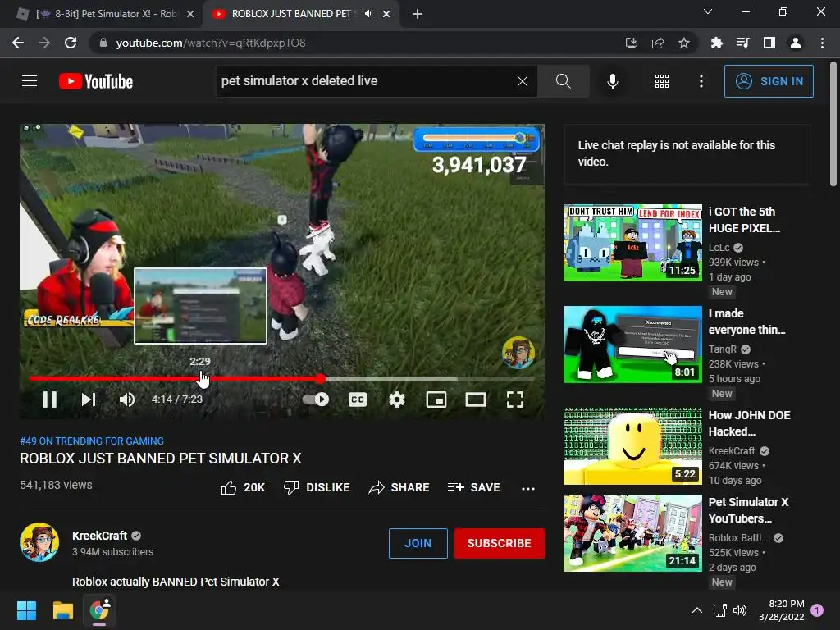Open LcLc channel name

(719, 248)
